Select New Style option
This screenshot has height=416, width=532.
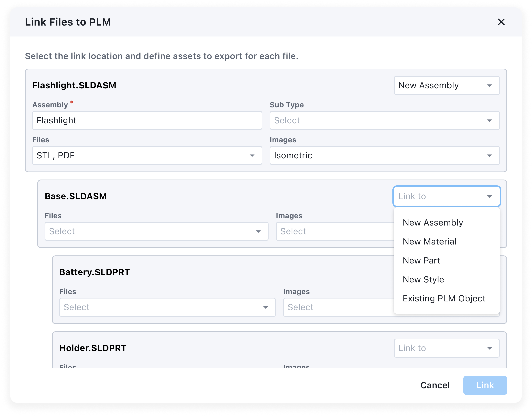pos(423,280)
